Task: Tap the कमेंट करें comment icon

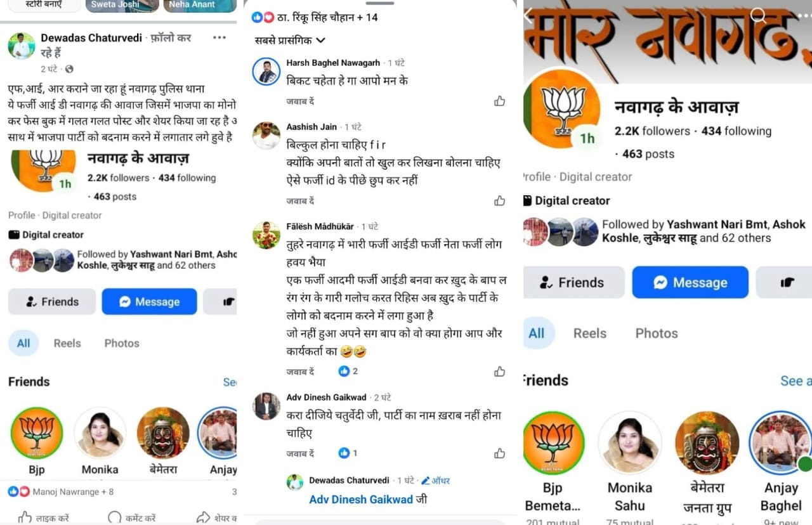Action: 114,517
